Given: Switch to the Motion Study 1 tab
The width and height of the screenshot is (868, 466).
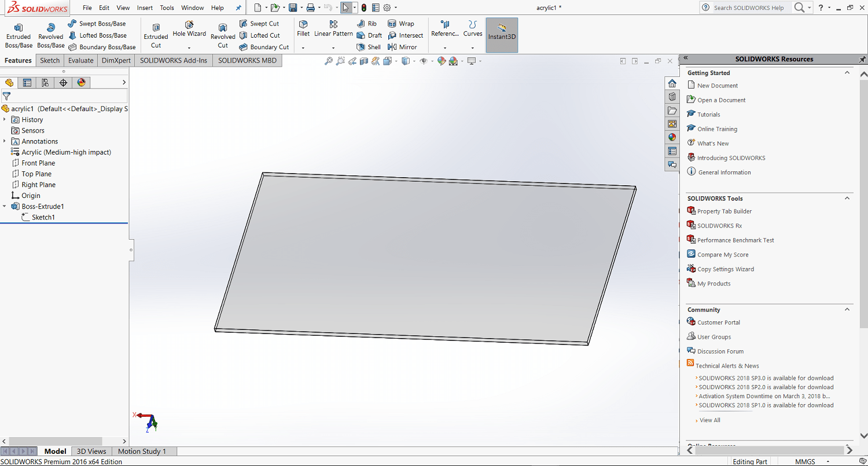Looking at the screenshot, I should (142, 451).
